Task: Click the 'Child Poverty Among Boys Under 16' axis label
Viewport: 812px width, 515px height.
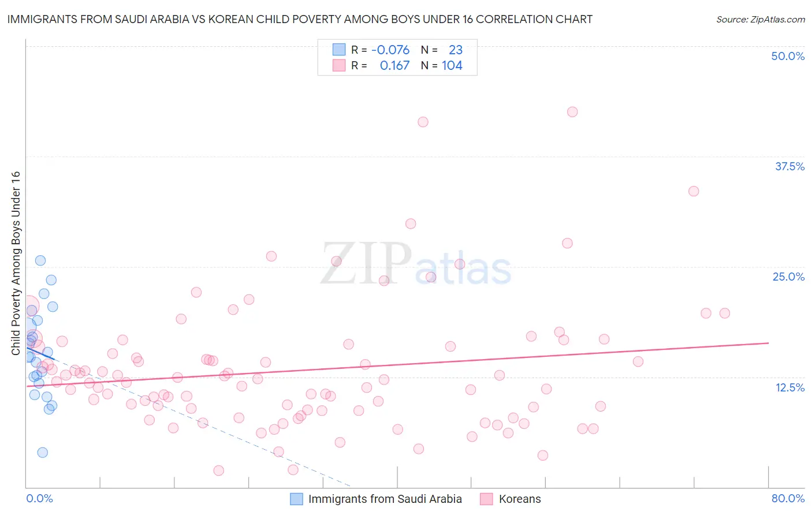Action: pyautogui.click(x=16, y=263)
